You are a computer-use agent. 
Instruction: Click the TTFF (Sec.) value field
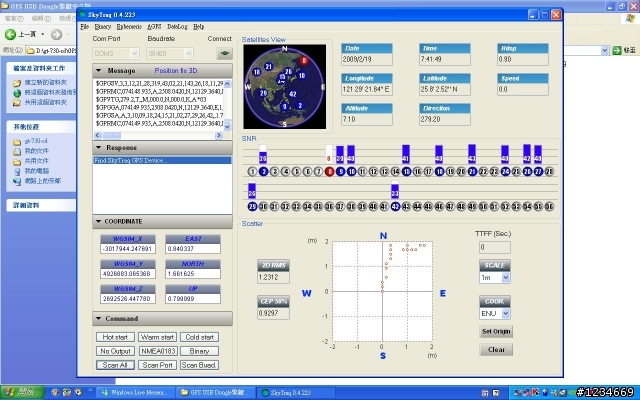[494, 247]
